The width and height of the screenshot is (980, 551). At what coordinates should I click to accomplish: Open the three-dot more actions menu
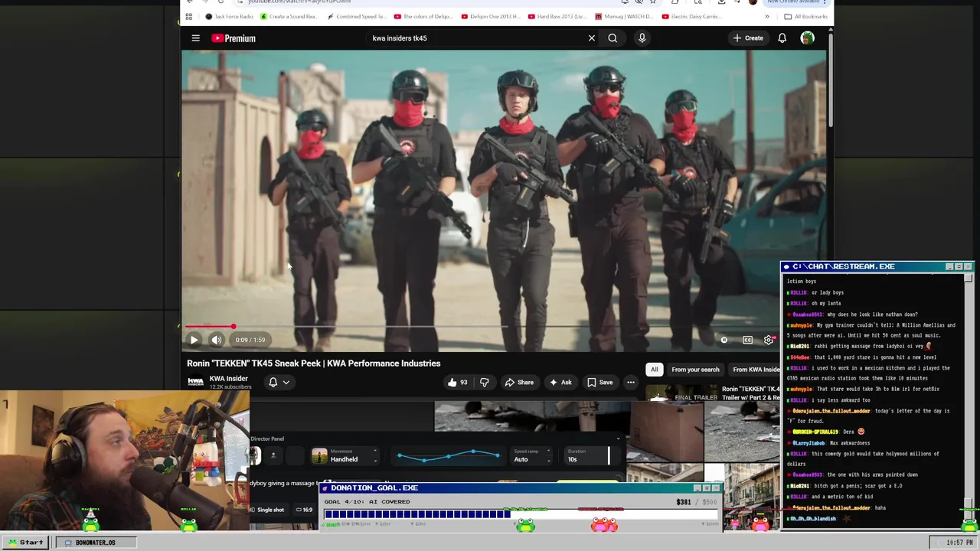[631, 383]
